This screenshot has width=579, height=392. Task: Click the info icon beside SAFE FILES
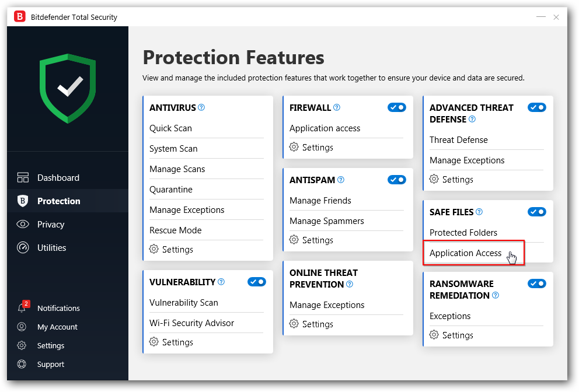(479, 212)
